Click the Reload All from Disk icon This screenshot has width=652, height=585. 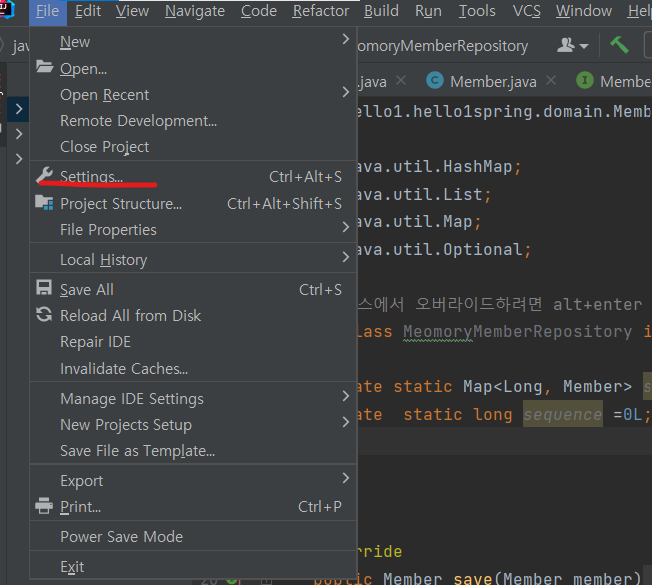[x=44, y=315]
